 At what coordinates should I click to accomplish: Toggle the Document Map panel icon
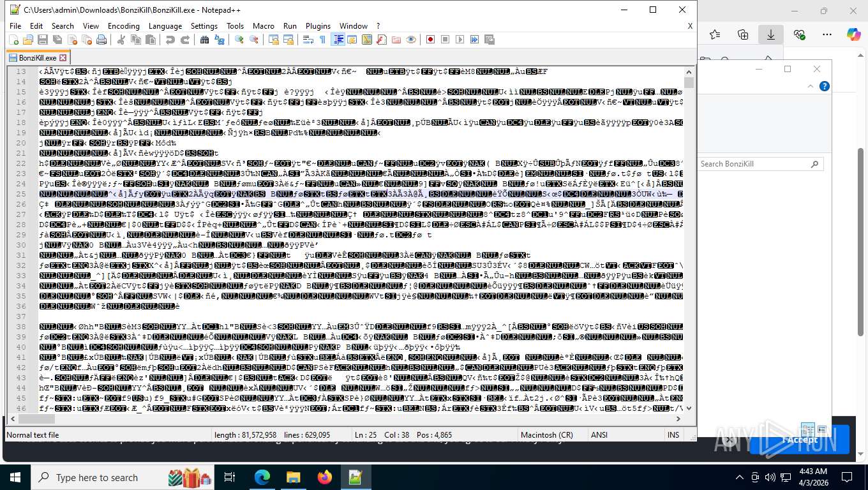tap(367, 40)
